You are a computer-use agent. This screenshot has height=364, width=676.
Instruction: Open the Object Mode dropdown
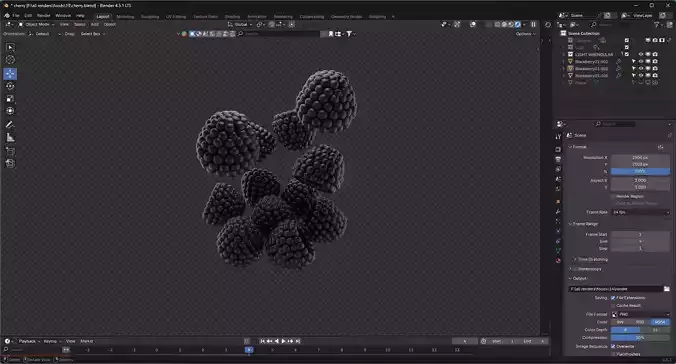tap(36, 25)
